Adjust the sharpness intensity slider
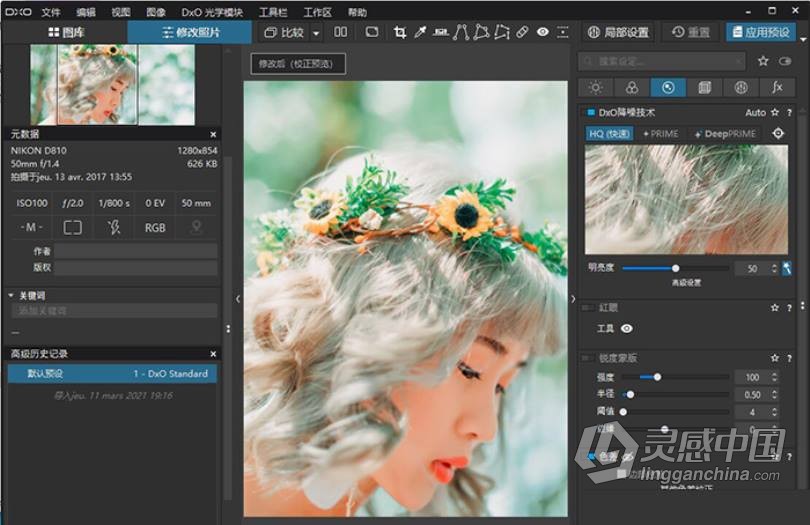 (657, 377)
